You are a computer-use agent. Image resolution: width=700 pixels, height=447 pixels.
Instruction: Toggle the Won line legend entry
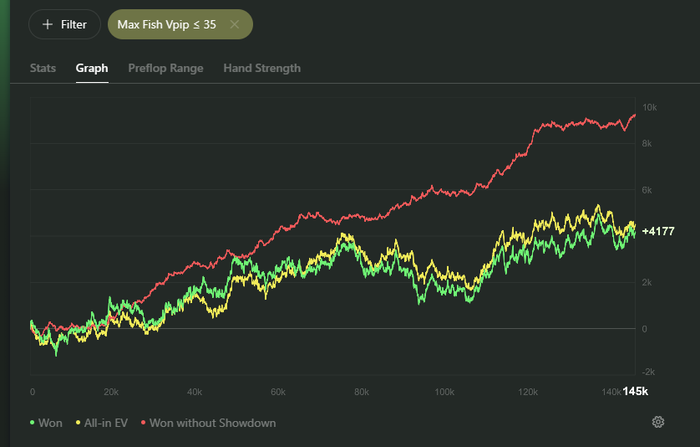tap(46, 423)
